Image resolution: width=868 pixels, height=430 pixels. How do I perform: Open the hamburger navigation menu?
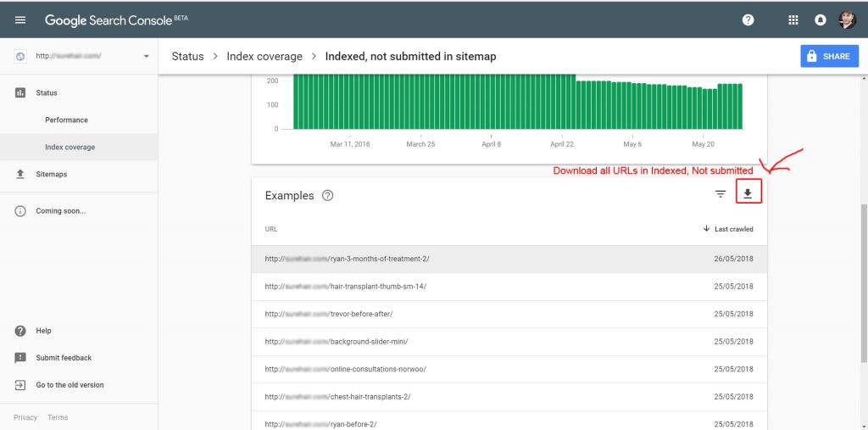[20, 20]
